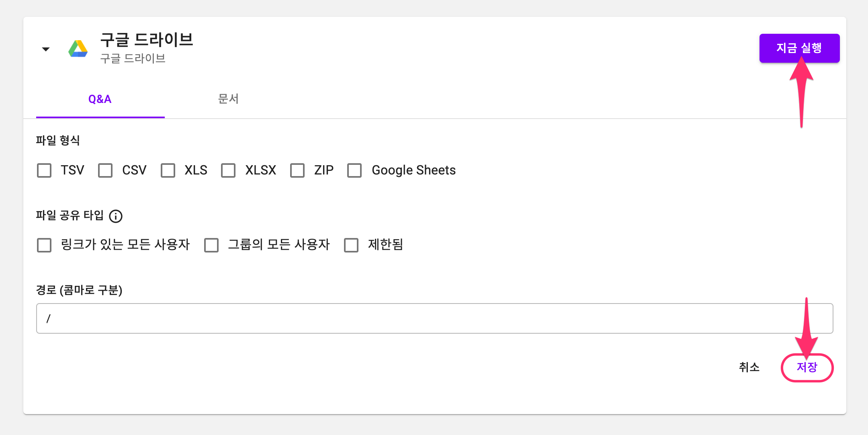Click the 구글 드라이브 subtitle text
868x435 pixels.
click(133, 59)
